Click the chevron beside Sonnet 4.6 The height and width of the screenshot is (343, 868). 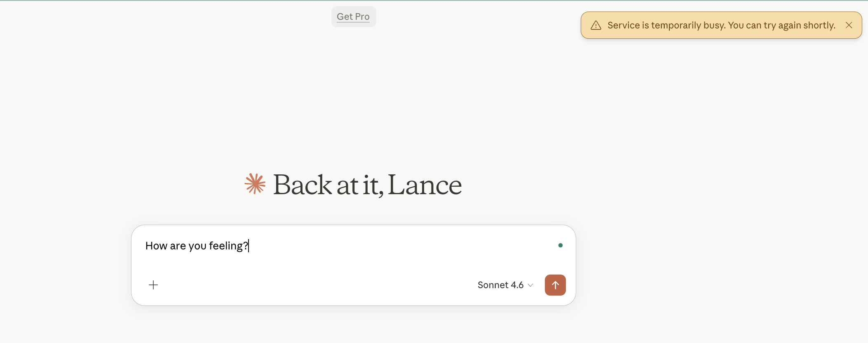530,285
